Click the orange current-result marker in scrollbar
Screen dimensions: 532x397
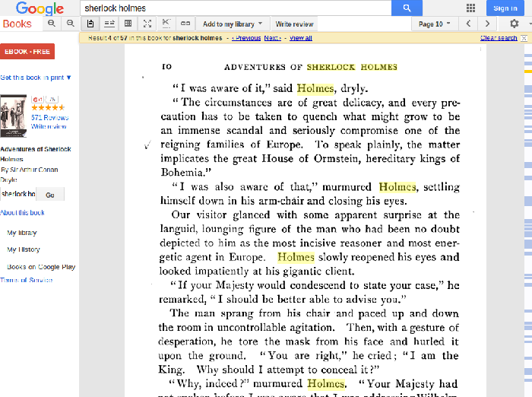(528, 71)
